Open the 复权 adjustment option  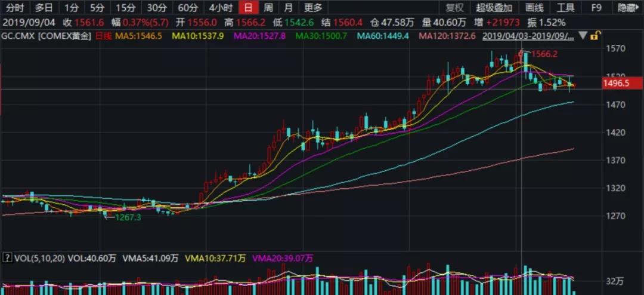(x=455, y=8)
